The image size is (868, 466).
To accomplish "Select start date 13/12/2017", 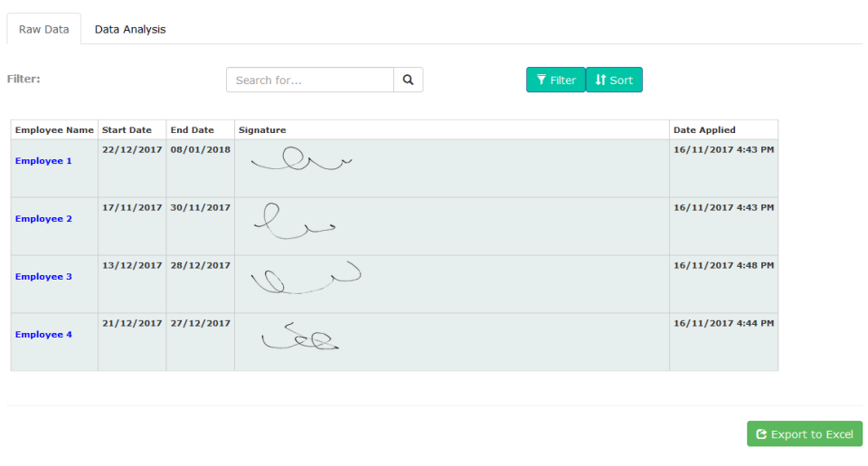I will (132, 265).
